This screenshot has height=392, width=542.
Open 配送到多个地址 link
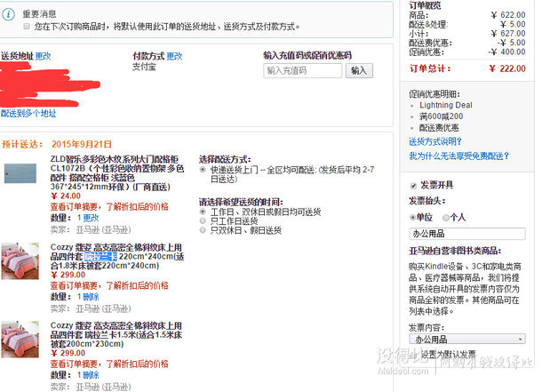tap(28, 114)
